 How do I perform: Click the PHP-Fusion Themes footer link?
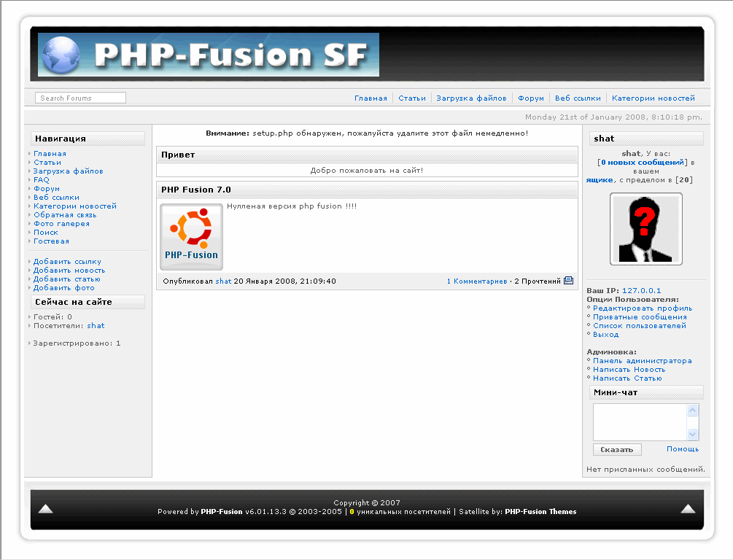[x=540, y=512]
